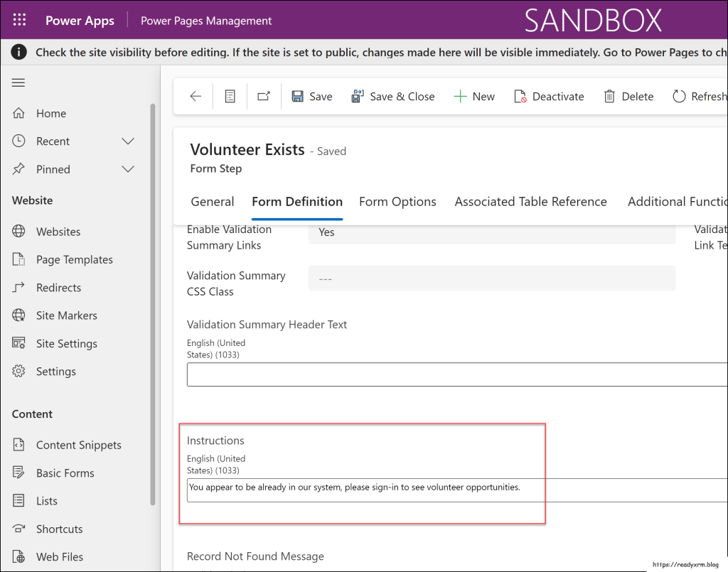This screenshot has width=728, height=572.
Task: Click Save & Close in toolbar
Action: point(393,97)
